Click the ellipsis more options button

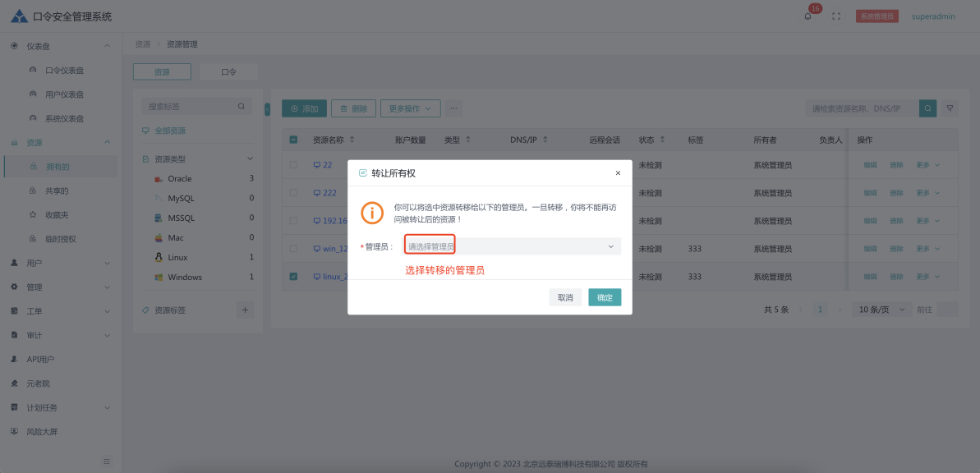pyautogui.click(x=453, y=108)
